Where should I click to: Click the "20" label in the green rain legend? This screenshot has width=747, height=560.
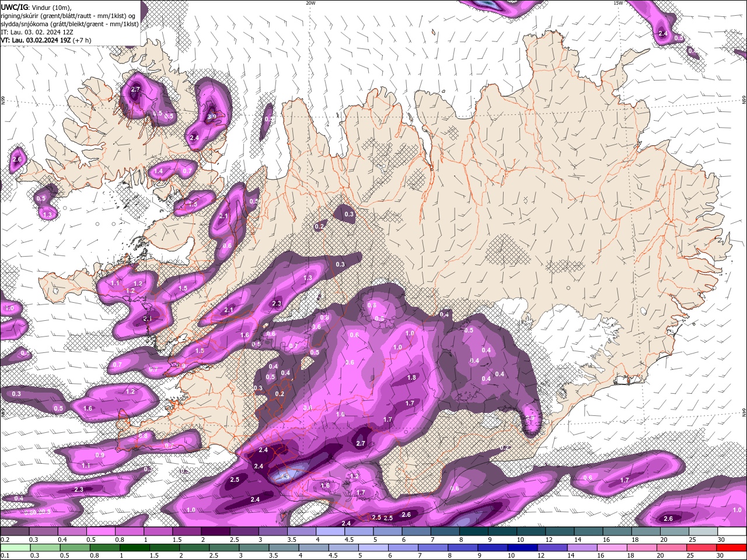(661, 555)
